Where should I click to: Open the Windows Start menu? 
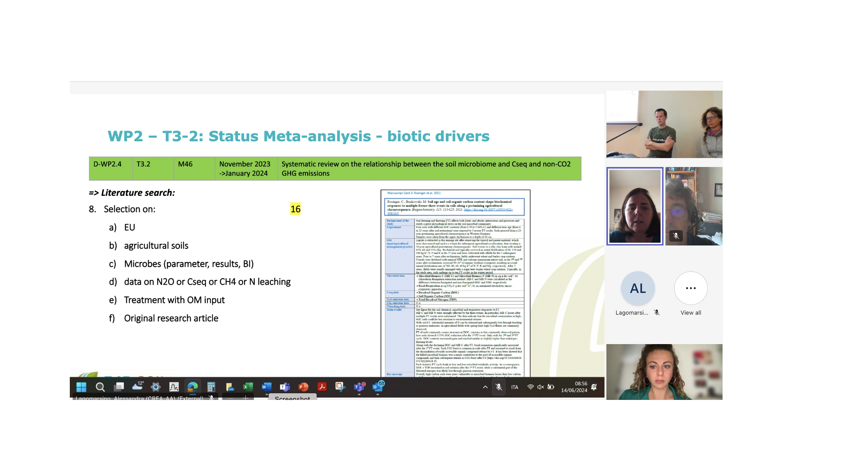(x=81, y=387)
